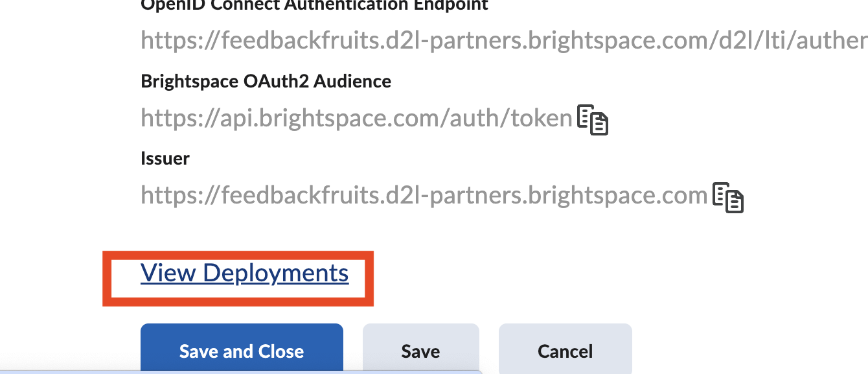Viewport: 868px width, 374px height.
Task: Click clipboard icon beside api.brightspace.com/auth/token
Action: (593, 120)
